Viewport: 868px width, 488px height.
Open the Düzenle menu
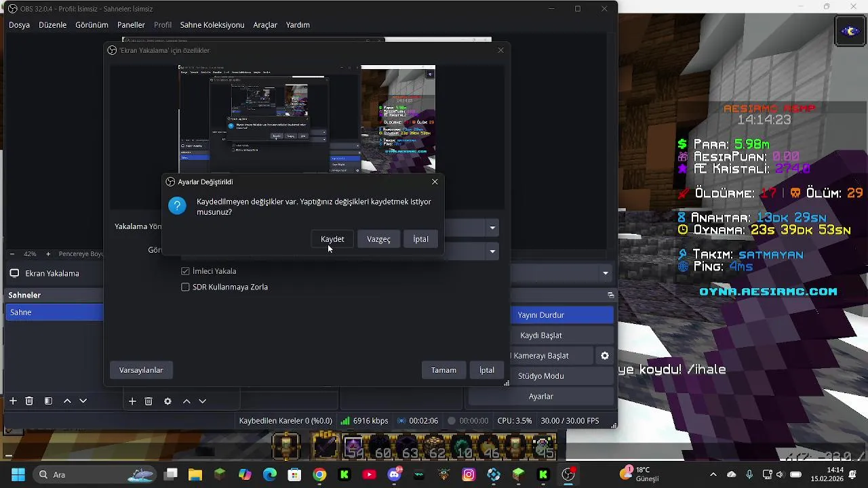pyautogui.click(x=52, y=25)
